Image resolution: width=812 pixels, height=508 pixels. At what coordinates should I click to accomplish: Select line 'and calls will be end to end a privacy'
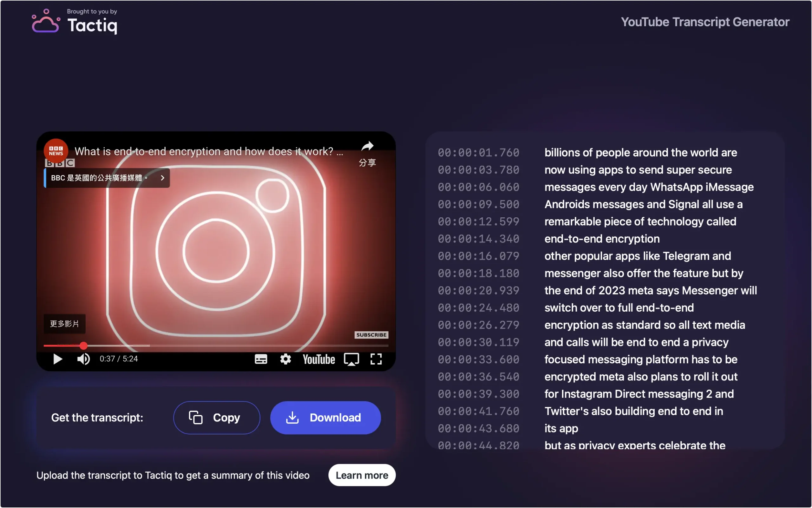(x=636, y=342)
